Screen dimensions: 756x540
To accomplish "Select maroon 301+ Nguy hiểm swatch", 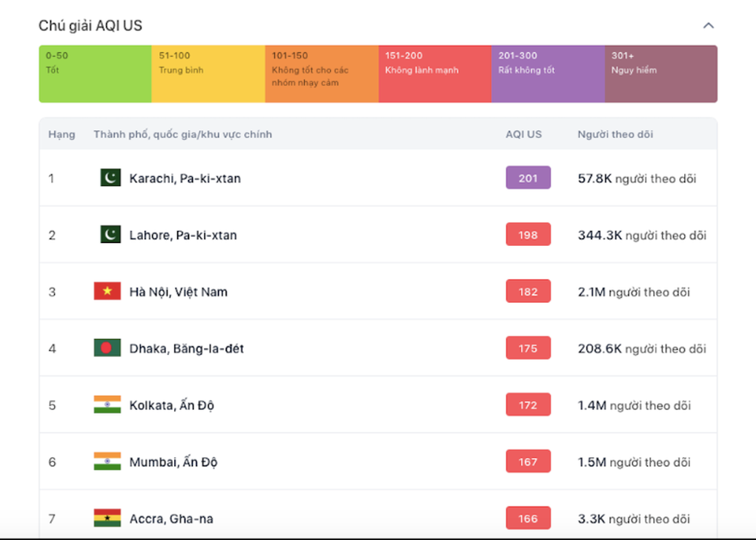I will pyautogui.click(x=660, y=74).
